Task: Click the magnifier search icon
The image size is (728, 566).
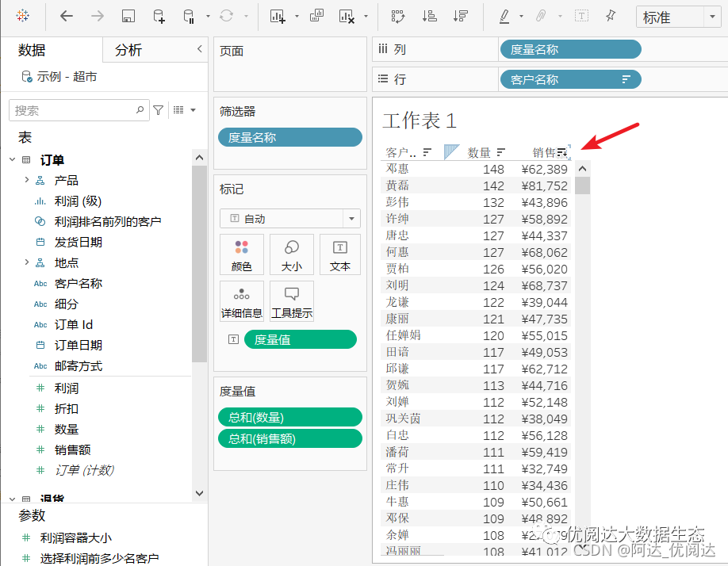Action: (140, 110)
